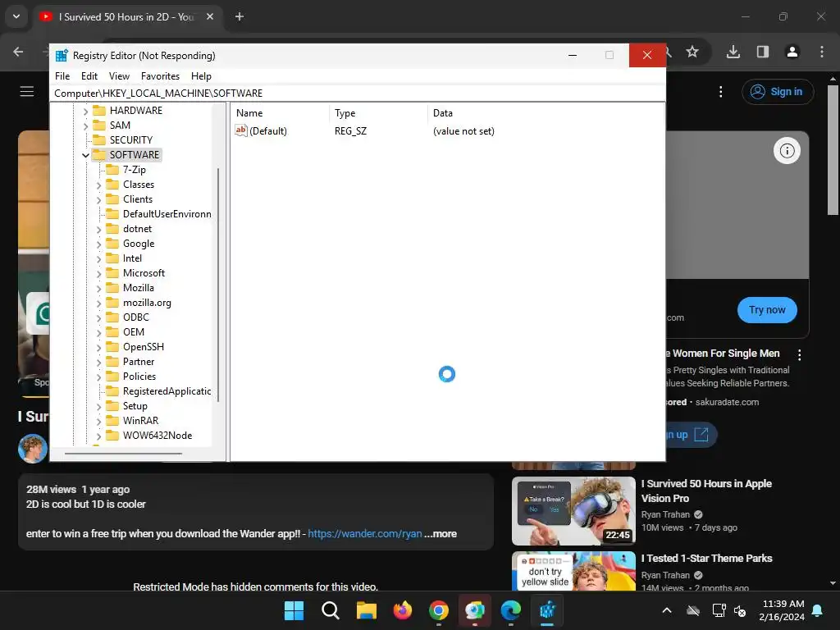The width and height of the screenshot is (840, 630).
Task: Select the Mozilla key folder icon
Action: tap(112, 288)
